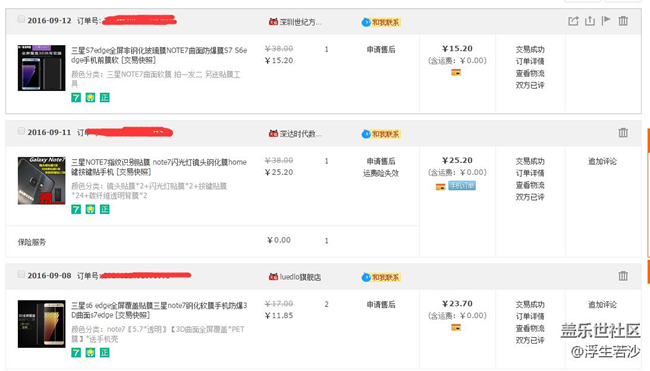Screen dimensions: 650x371
Task: Open Galaxy Note7 fingerprint sticker thumbnail
Action: pyautogui.click(x=41, y=180)
